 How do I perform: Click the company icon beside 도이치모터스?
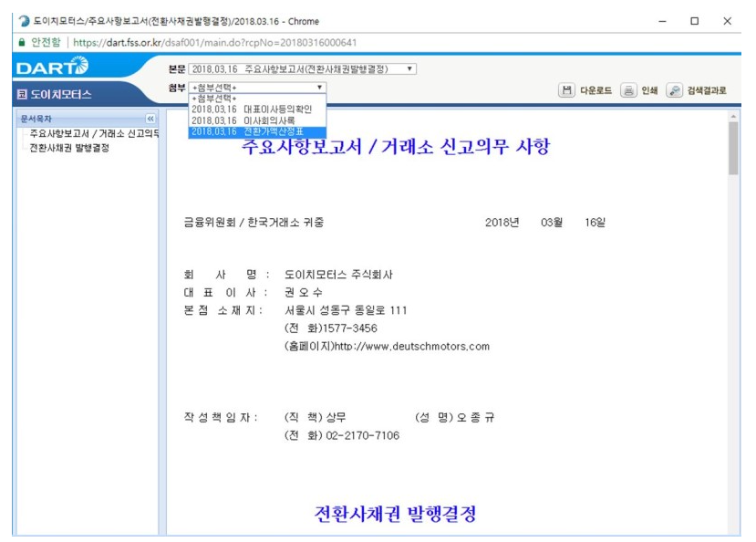coord(22,94)
